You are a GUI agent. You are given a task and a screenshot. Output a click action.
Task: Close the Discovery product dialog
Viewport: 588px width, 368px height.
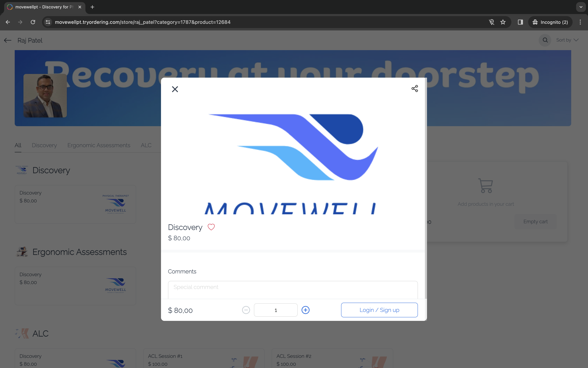coord(175,89)
